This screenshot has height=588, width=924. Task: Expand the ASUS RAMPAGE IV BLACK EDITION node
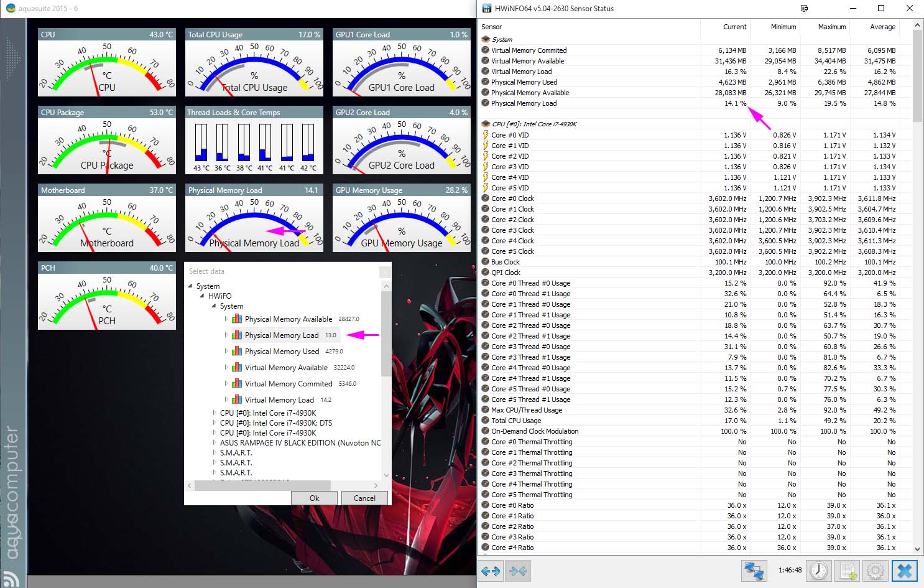click(215, 443)
